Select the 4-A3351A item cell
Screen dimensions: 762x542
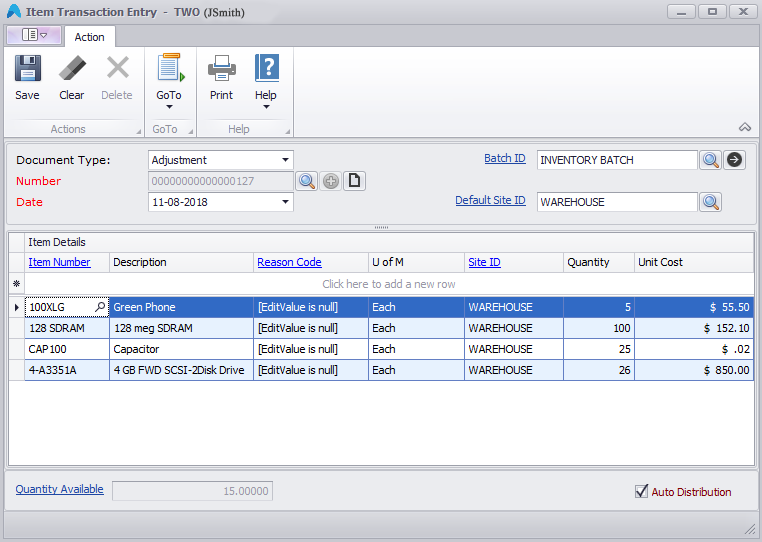pos(67,370)
